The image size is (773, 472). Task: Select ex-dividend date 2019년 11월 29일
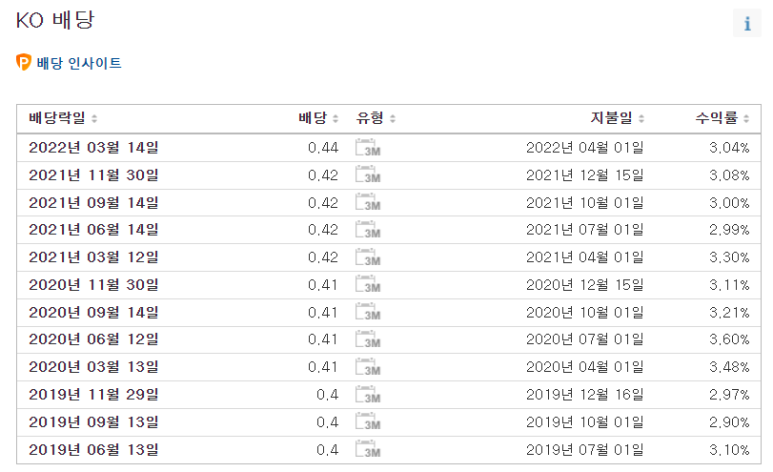[x=94, y=395]
